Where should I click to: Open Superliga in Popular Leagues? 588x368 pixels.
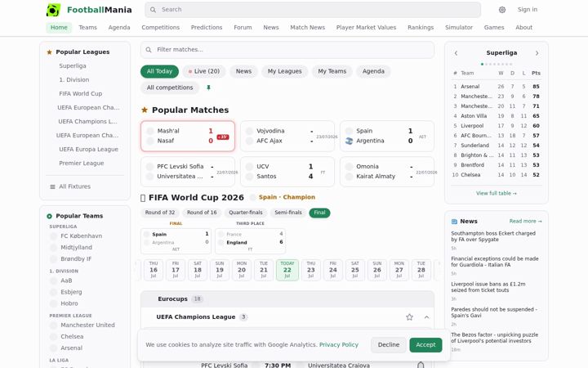pyautogui.click(x=73, y=66)
